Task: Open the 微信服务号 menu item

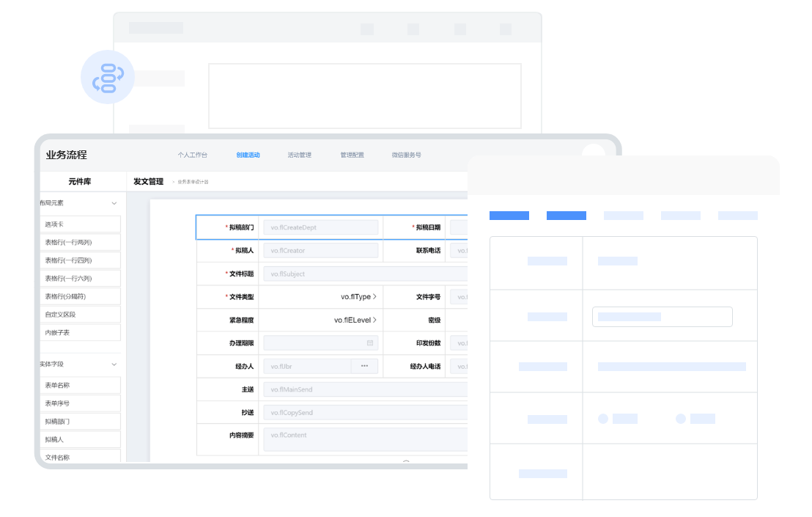Action: [x=406, y=155]
